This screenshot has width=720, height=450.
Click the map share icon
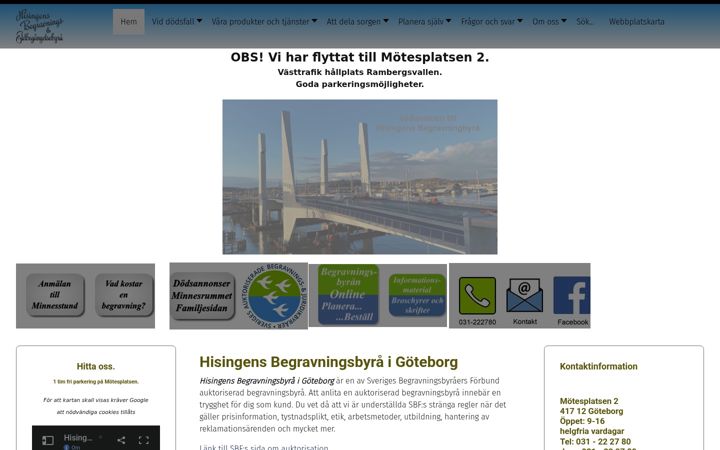point(121,440)
